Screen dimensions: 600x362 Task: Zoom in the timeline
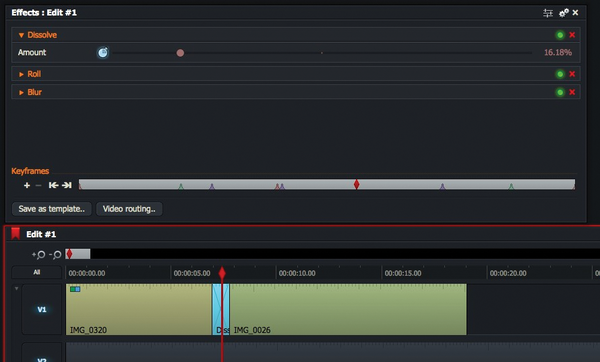tap(39, 254)
